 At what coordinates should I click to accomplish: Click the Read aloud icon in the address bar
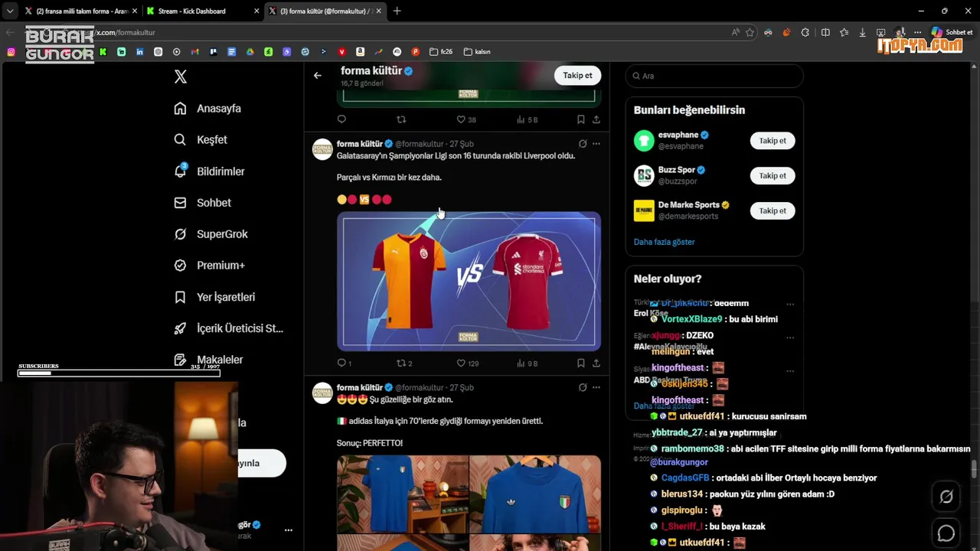[x=736, y=32]
